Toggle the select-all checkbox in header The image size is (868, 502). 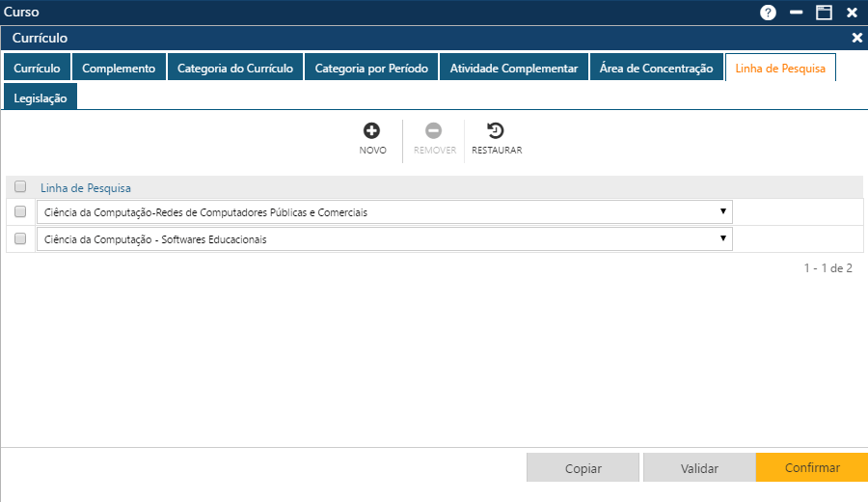[x=20, y=187]
